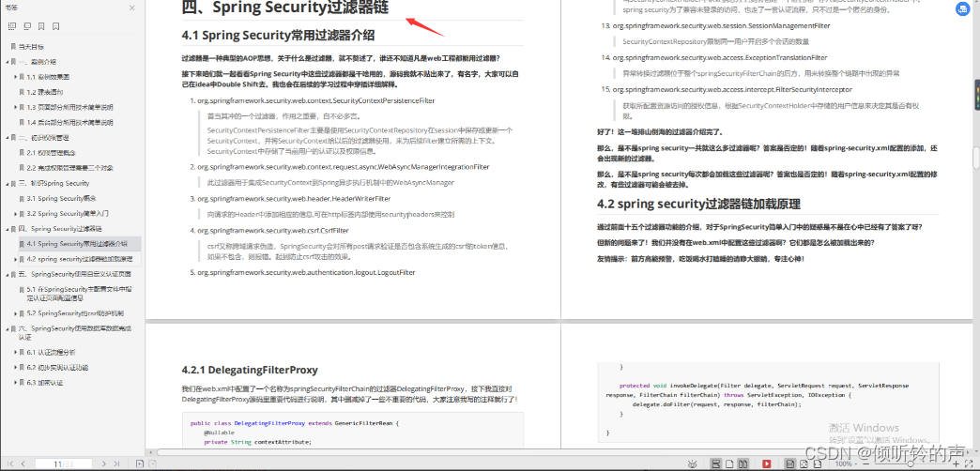980x471 pixels.
Task: Expand the 6.1 认证流程分析 node
Action: coord(15,353)
